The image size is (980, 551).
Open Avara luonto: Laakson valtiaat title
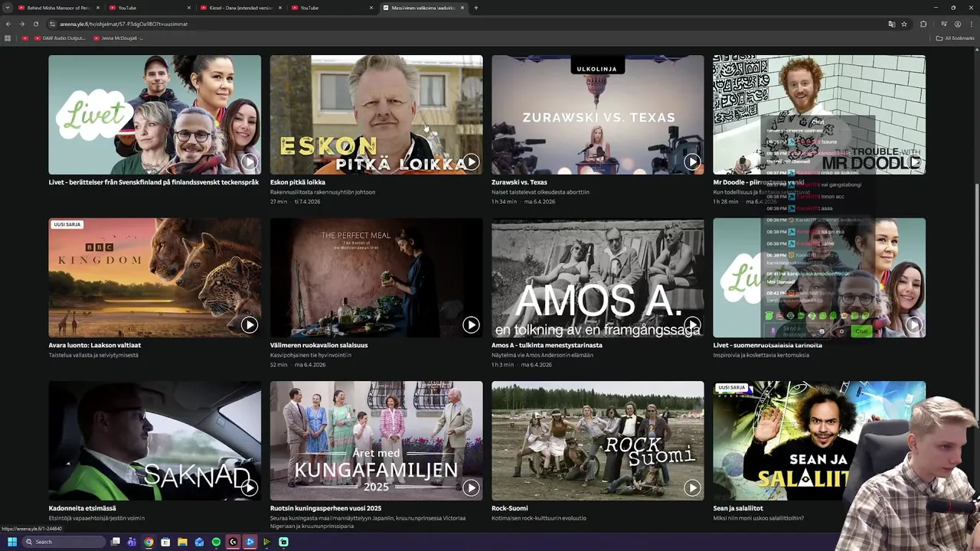tap(95, 345)
